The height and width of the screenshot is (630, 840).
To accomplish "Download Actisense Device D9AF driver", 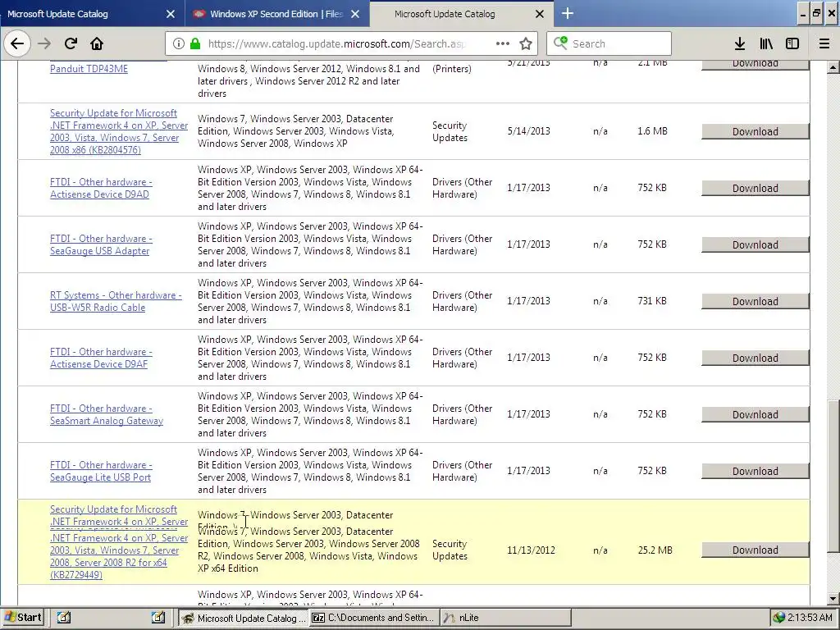I will [x=756, y=358].
